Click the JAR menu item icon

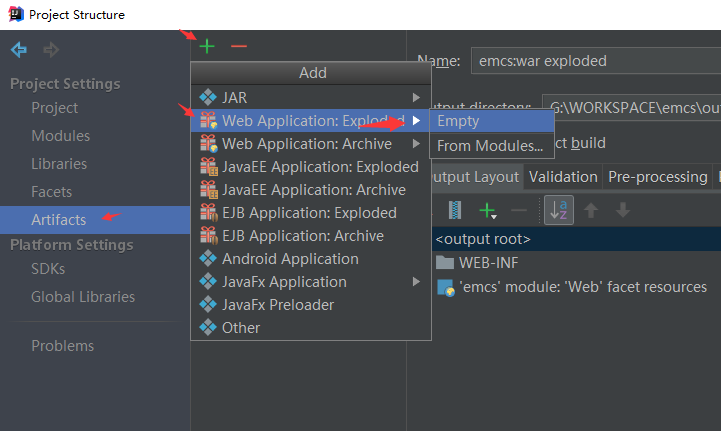coord(208,97)
